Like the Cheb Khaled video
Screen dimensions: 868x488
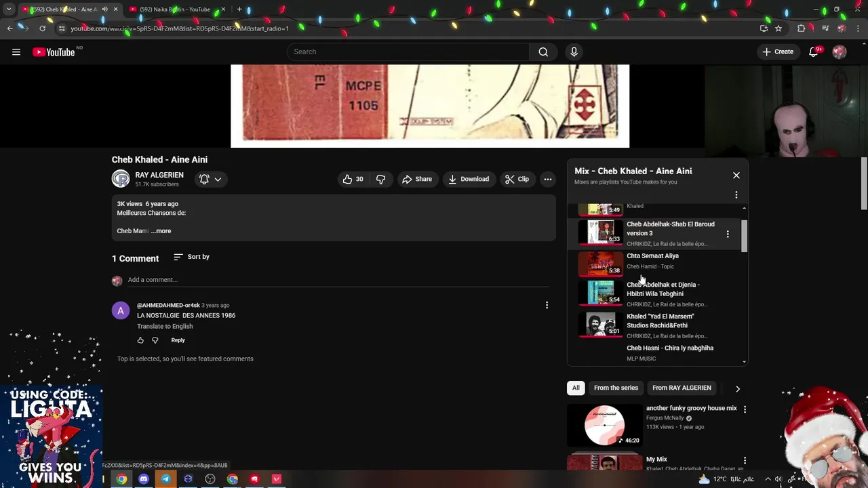click(353, 179)
